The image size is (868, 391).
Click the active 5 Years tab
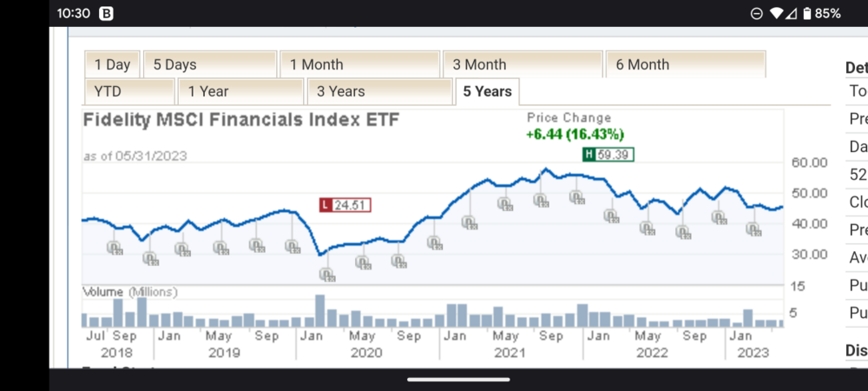(487, 91)
